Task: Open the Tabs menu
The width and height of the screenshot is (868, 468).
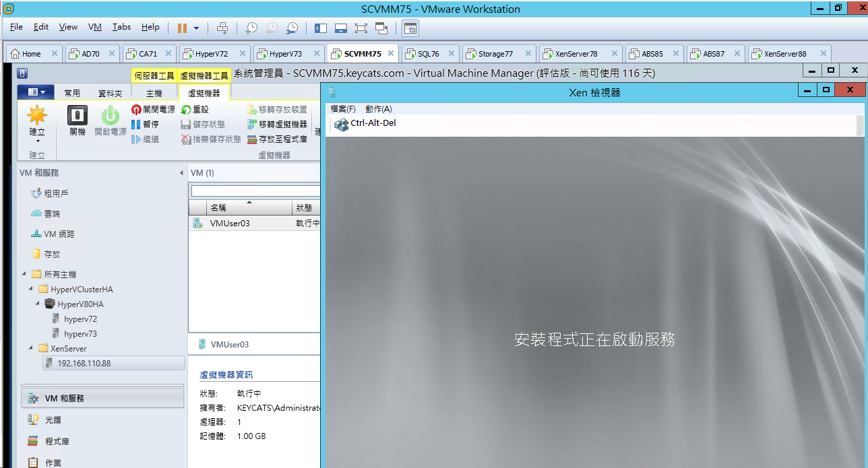Action: tap(121, 27)
